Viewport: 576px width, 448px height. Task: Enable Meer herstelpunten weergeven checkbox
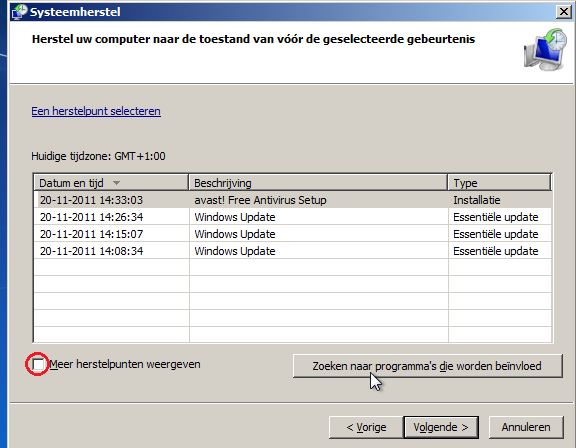(38, 364)
